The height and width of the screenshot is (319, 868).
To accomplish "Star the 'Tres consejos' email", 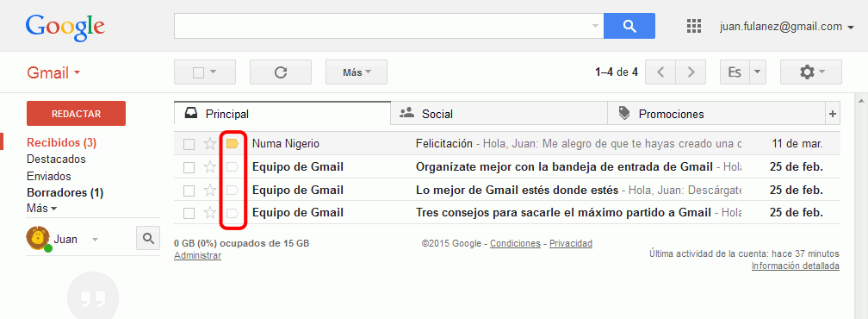I will pos(210,213).
